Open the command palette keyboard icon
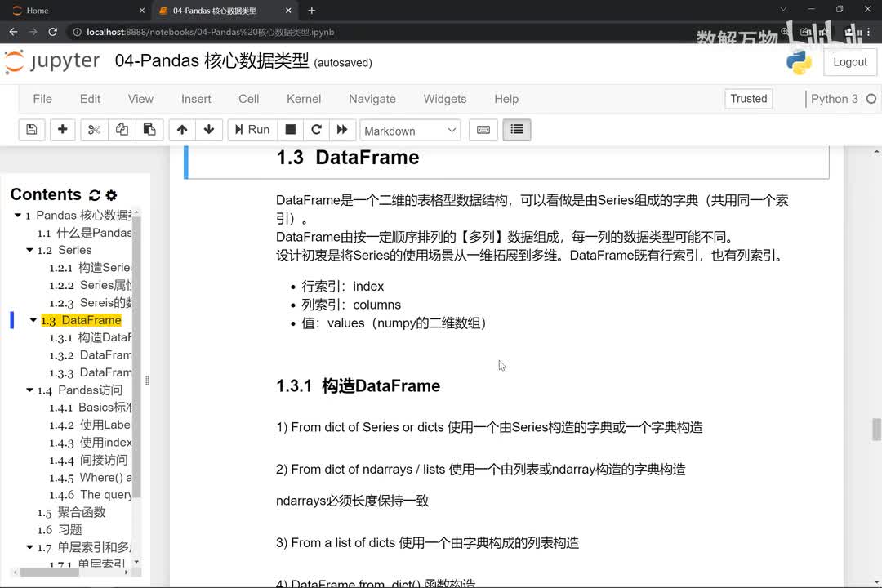The height and width of the screenshot is (588, 882). tap(483, 130)
